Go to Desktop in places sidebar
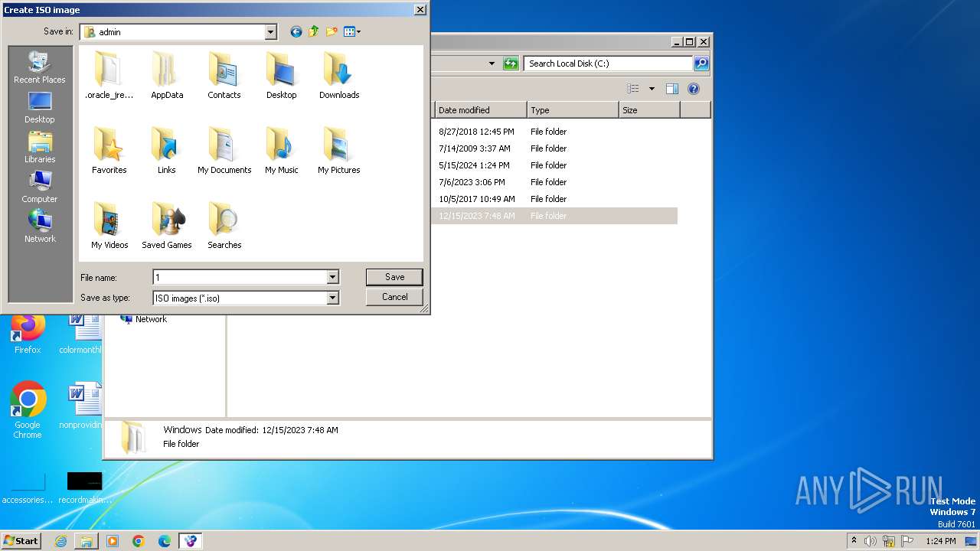This screenshot has height=551, width=980. pos(40,108)
